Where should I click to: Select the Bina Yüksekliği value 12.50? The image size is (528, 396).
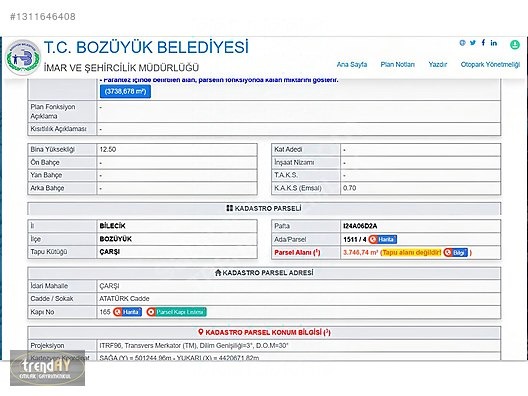[x=108, y=150]
